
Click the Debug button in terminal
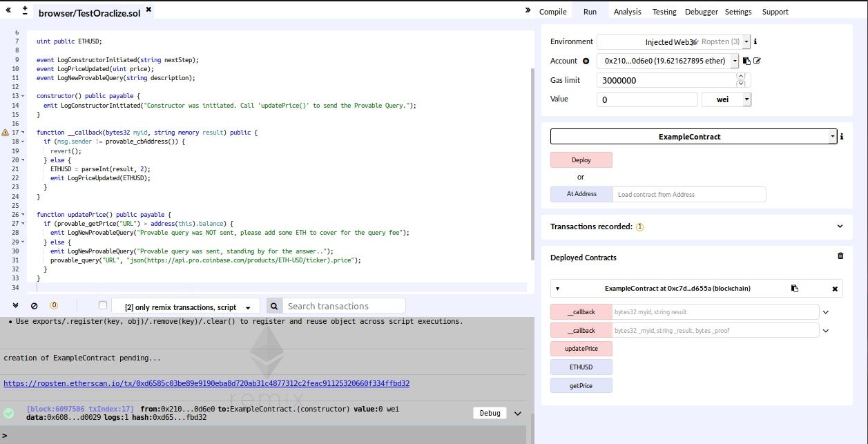[x=490, y=413]
